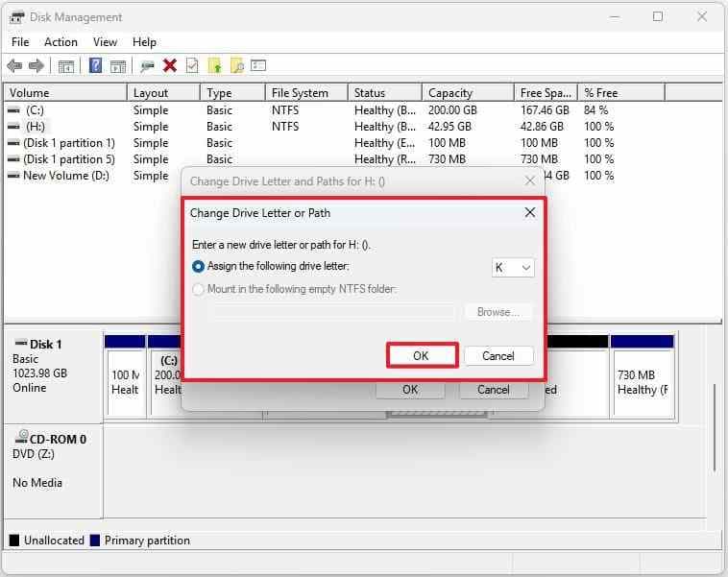Select the 730 MB Healthy partition block
This screenshot has width=728, height=577.
pos(643,377)
